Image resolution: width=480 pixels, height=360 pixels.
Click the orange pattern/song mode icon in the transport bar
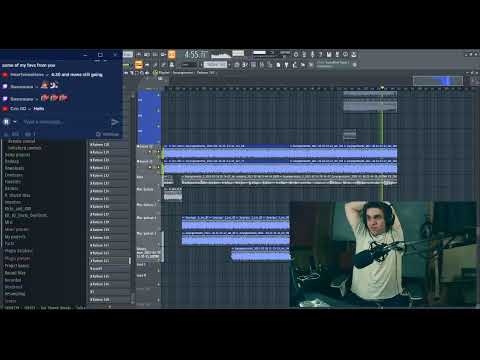[x=172, y=54]
